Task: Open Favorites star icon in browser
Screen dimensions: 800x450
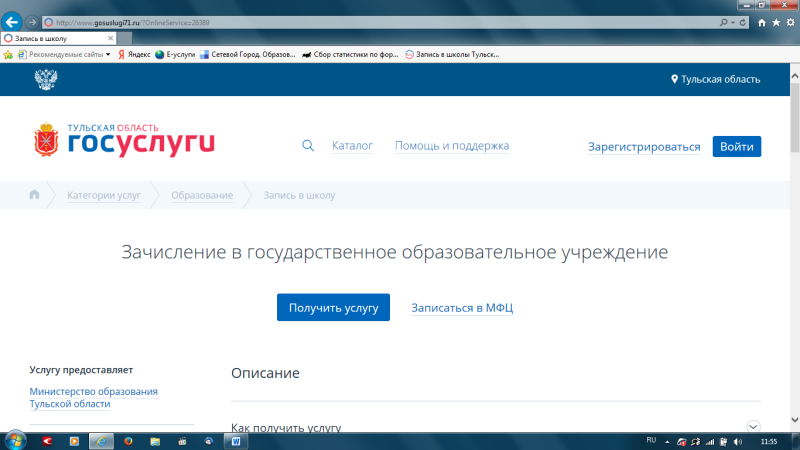Action: [776, 22]
